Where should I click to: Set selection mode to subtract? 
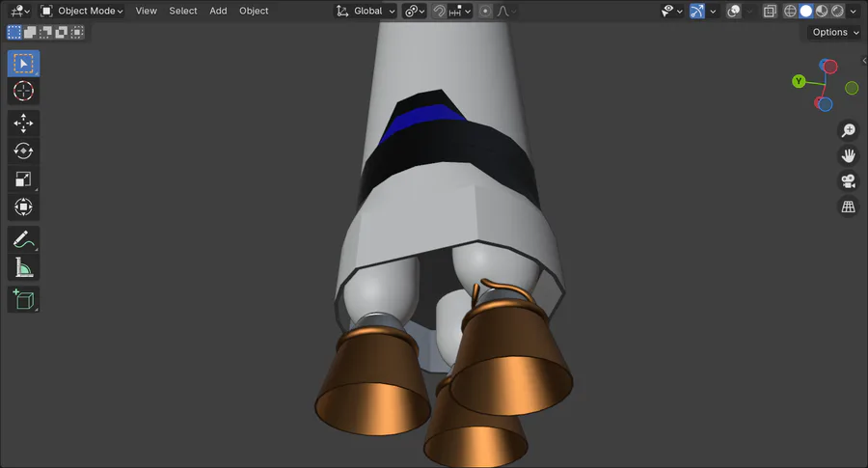tap(45, 32)
